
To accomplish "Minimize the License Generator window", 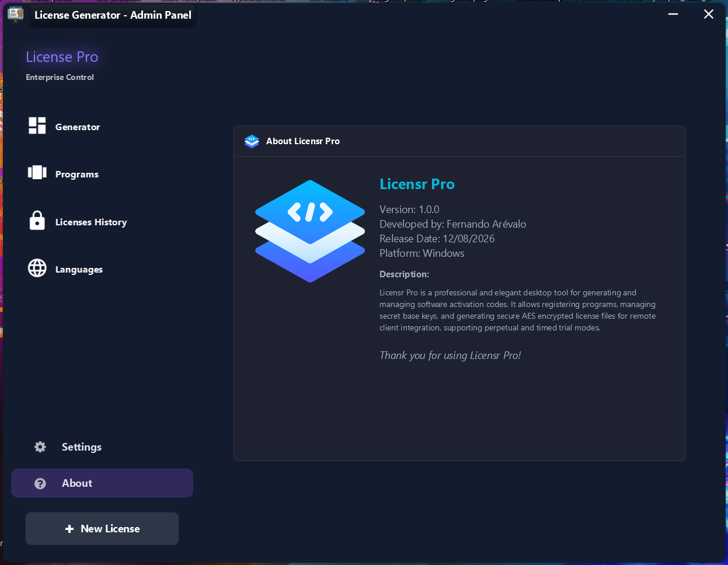I will (673, 14).
